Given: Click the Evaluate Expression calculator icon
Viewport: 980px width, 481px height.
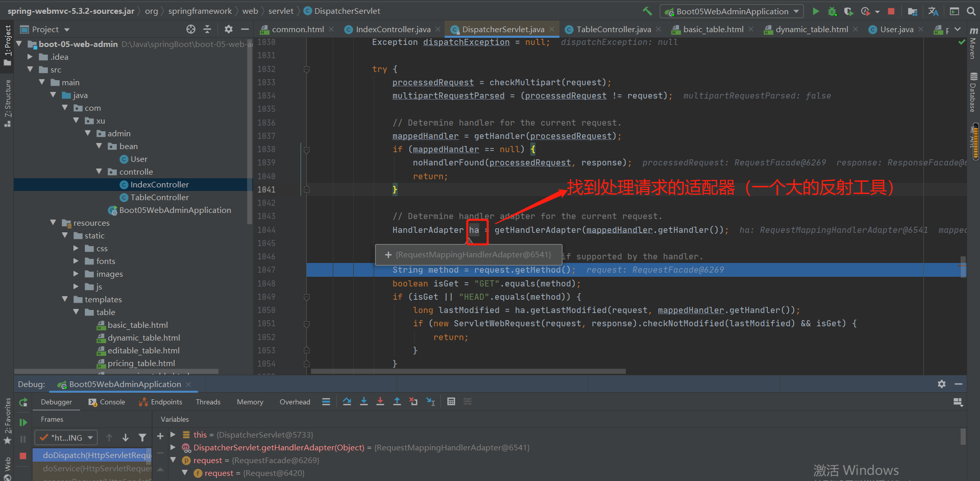Looking at the screenshot, I should coord(451,402).
